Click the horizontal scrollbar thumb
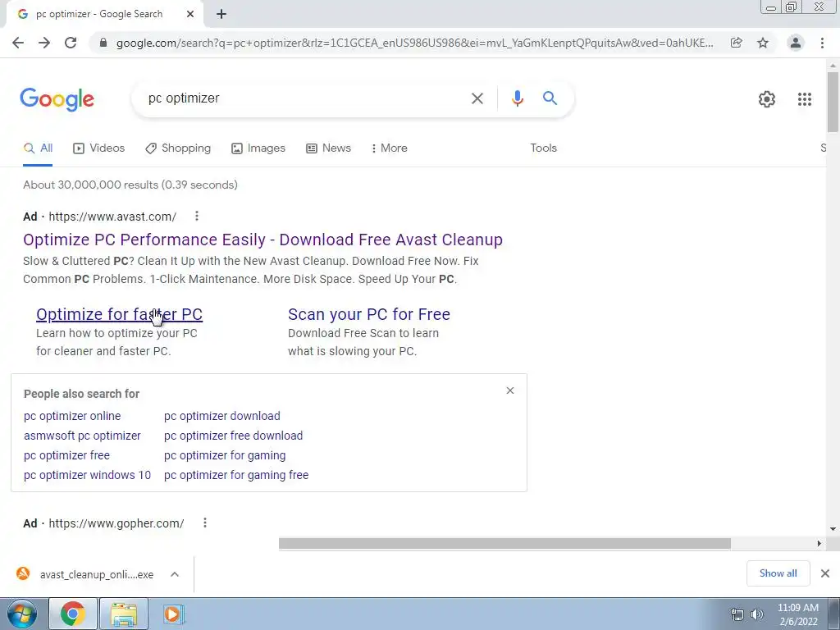Image resolution: width=840 pixels, height=630 pixels. (504, 544)
